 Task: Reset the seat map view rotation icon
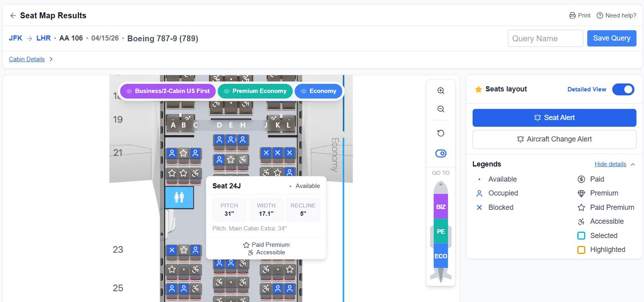click(440, 133)
